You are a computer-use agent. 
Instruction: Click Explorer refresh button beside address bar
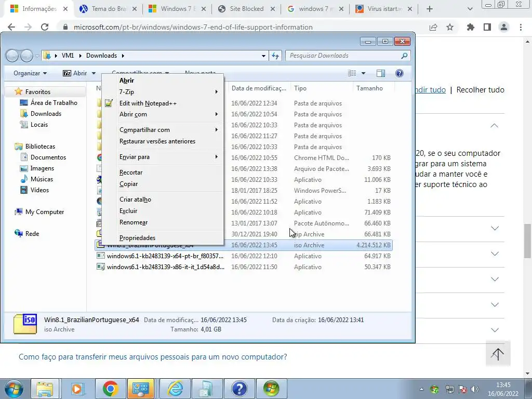click(x=275, y=56)
